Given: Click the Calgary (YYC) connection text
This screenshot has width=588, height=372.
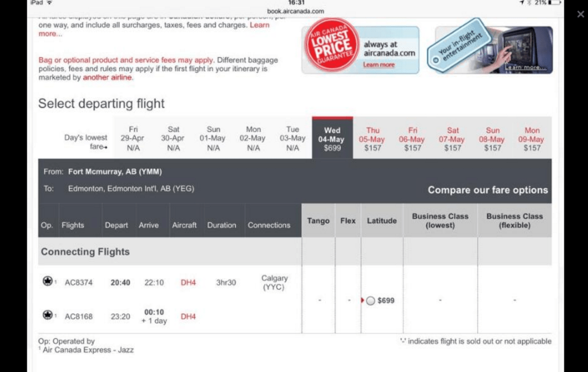Looking at the screenshot, I should pos(274,283).
